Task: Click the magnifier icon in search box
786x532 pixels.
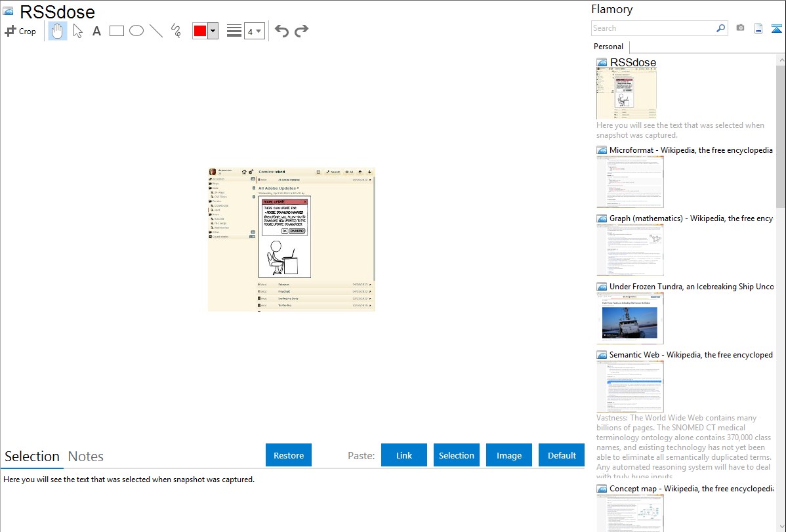Action: click(x=720, y=28)
